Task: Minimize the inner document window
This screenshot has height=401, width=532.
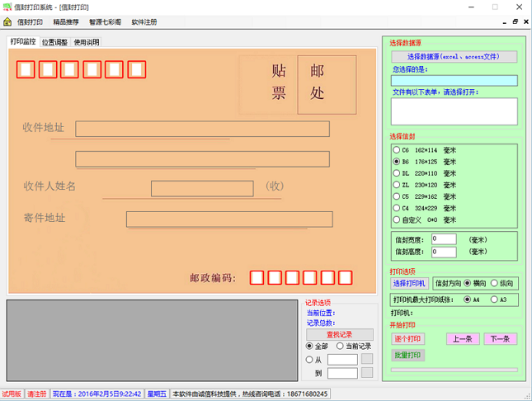Action: 505,21
